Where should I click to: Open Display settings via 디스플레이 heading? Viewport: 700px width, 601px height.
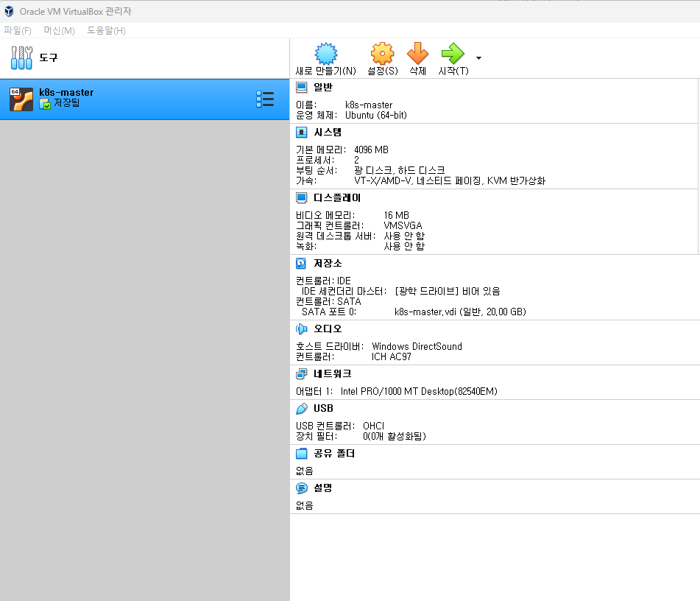pos(337,197)
